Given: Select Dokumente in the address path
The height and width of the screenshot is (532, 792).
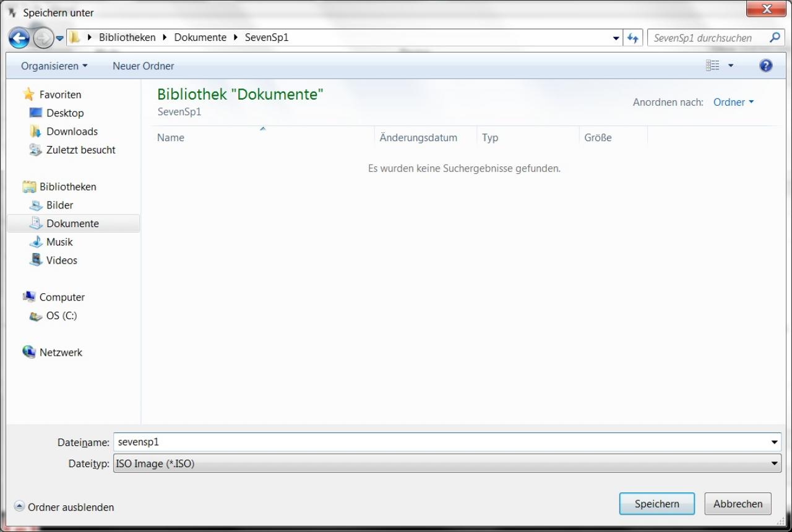Looking at the screenshot, I should tap(200, 37).
